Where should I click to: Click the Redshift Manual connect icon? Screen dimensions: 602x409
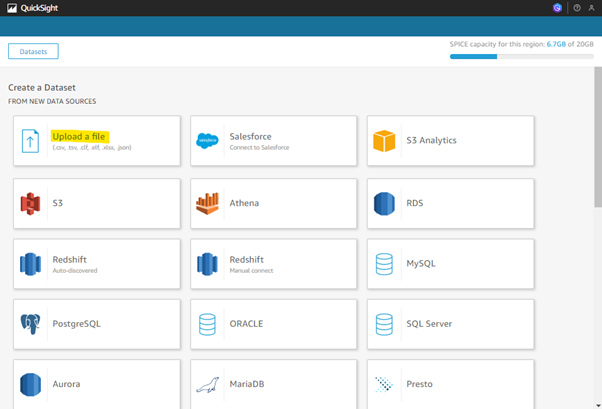click(207, 264)
